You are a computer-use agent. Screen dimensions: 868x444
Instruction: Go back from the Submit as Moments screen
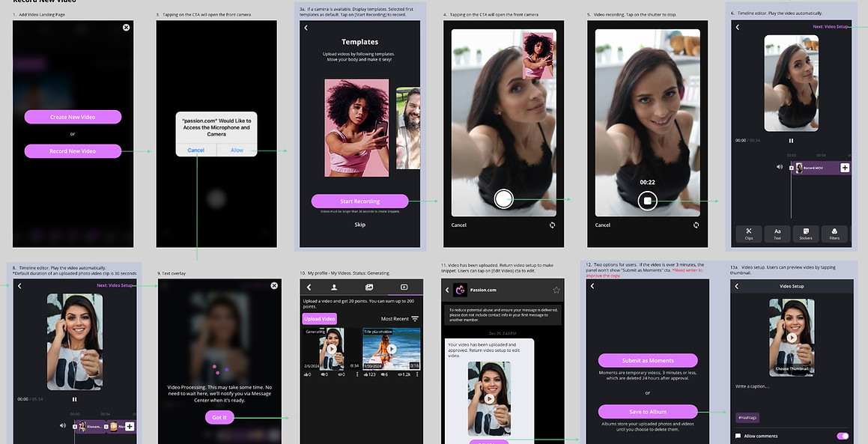[592, 286]
